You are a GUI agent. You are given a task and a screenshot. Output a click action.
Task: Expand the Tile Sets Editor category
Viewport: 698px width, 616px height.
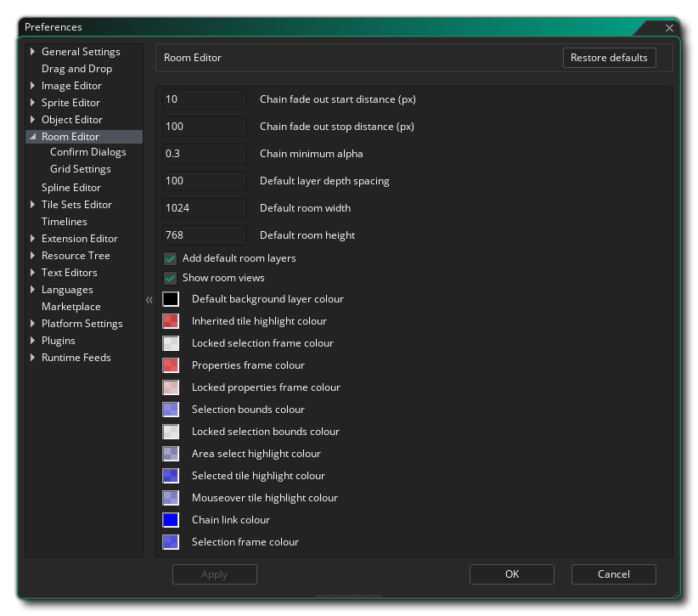[x=32, y=204]
